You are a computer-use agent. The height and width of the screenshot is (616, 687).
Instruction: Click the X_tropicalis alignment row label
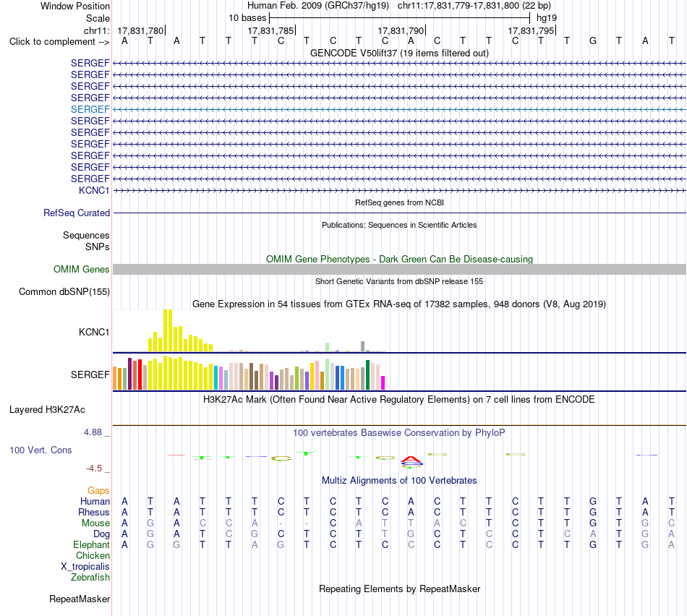pos(85,567)
